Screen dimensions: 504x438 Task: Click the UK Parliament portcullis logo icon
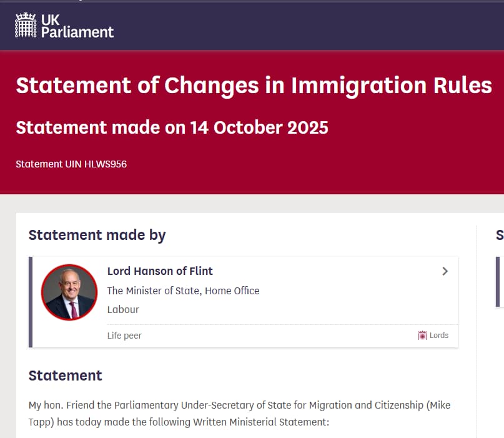[26, 25]
